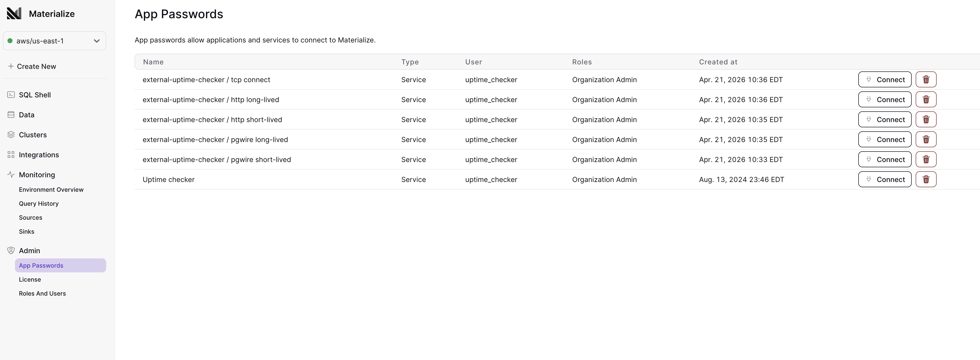Click Service type in Uptime checker row
This screenshot has height=360, width=980.
point(413,180)
